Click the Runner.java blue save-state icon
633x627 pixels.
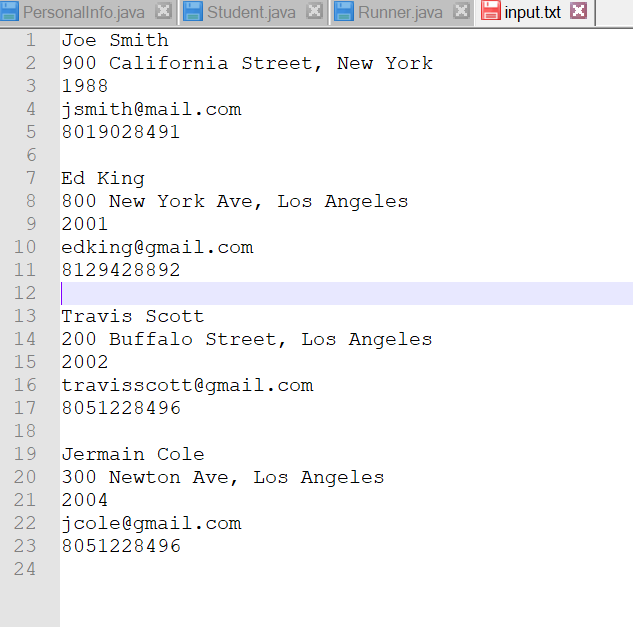(344, 11)
